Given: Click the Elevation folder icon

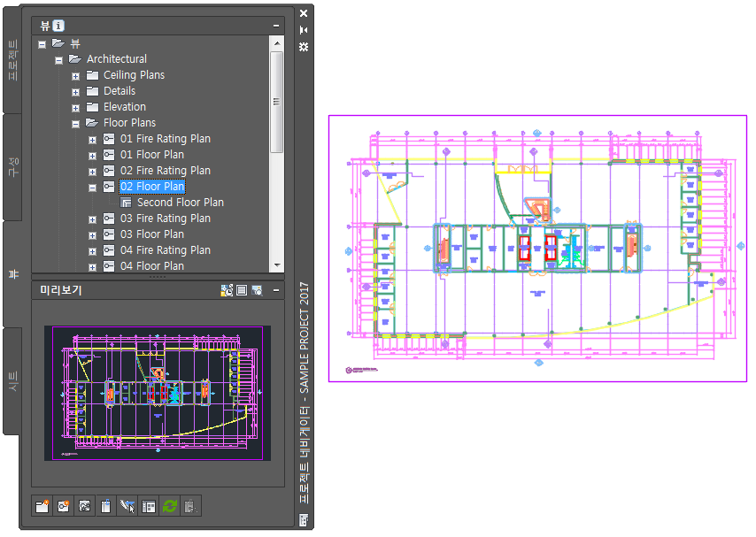Looking at the screenshot, I should click(92, 107).
